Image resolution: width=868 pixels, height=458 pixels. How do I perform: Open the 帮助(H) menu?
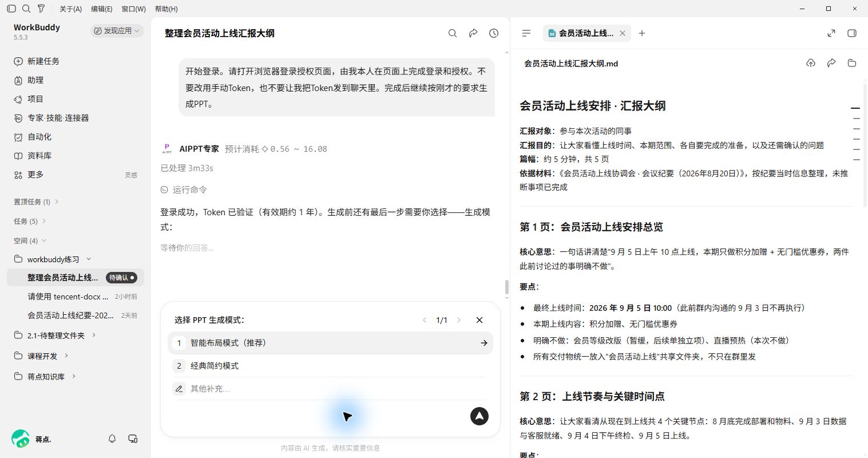(167, 9)
